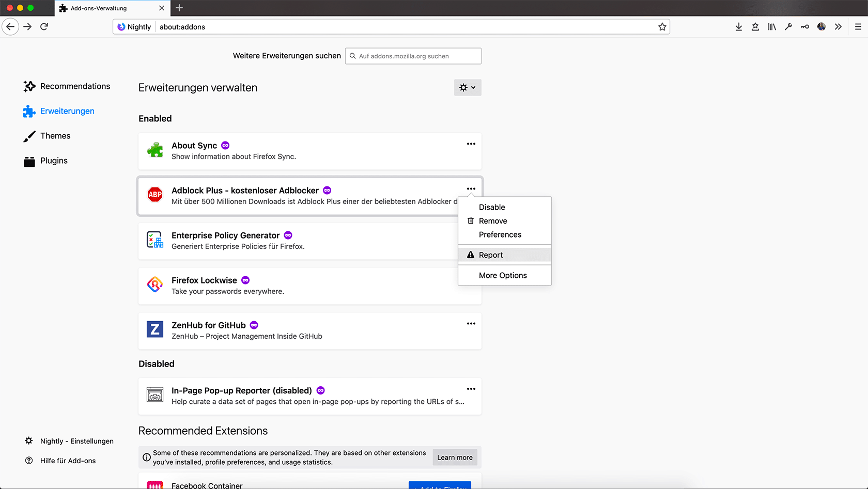
Task: Open About Sync three-dot options menu
Action: (471, 144)
